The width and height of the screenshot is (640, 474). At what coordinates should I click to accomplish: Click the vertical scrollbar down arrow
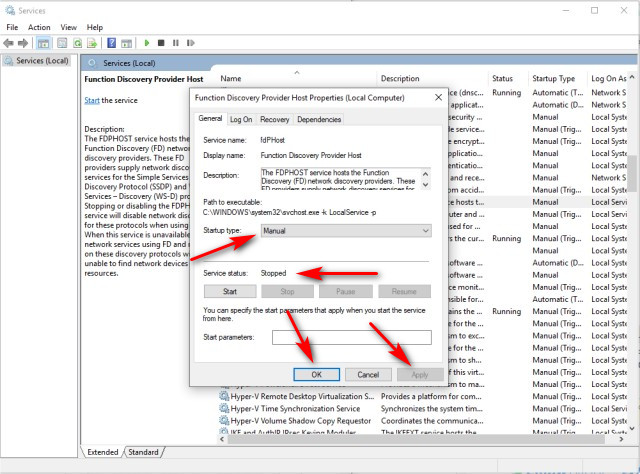pos(633,428)
